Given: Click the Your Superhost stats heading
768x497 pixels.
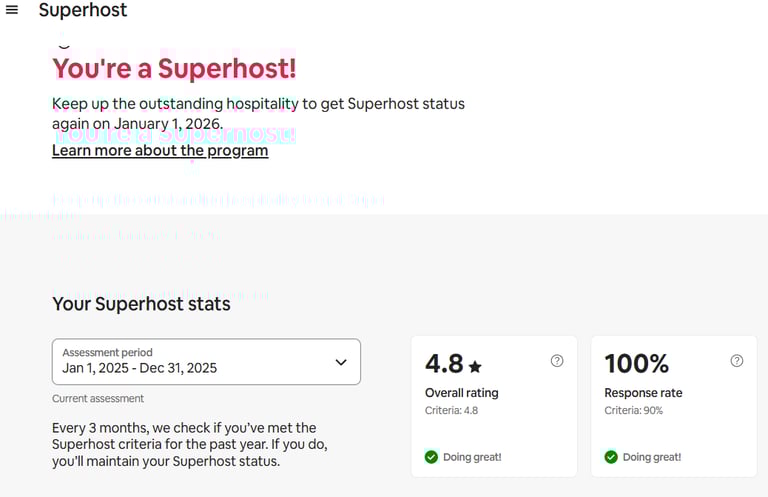Looking at the screenshot, I should pyautogui.click(x=141, y=303).
